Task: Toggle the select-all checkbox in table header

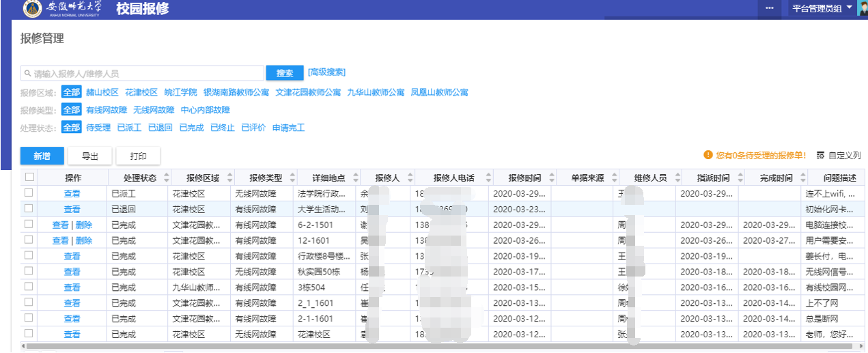Action: click(x=29, y=178)
